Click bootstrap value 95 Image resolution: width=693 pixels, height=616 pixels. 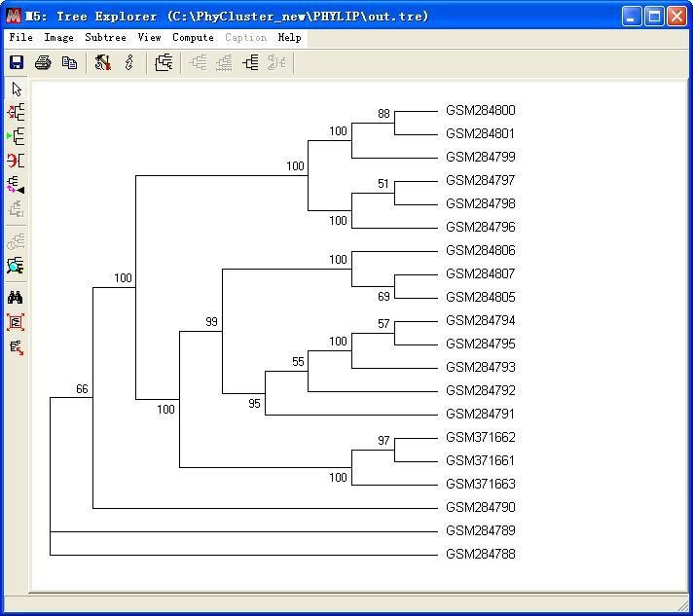(254, 404)
